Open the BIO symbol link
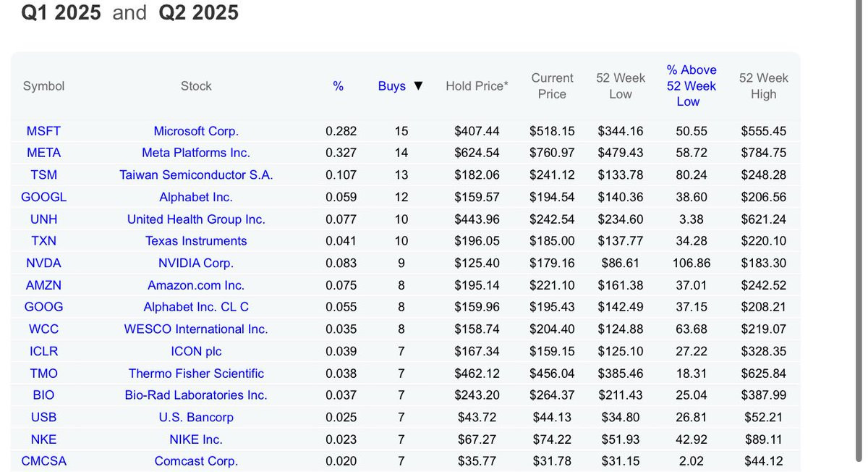 coord(43,395)
